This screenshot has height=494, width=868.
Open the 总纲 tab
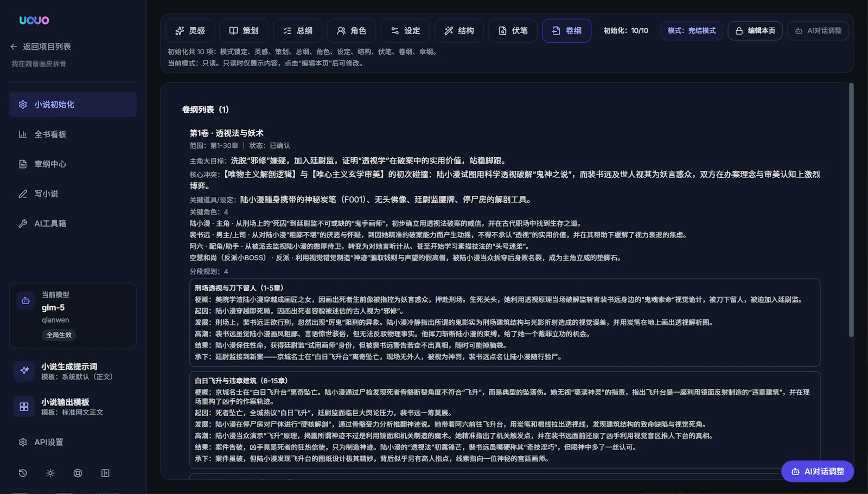tap(297, 31)
